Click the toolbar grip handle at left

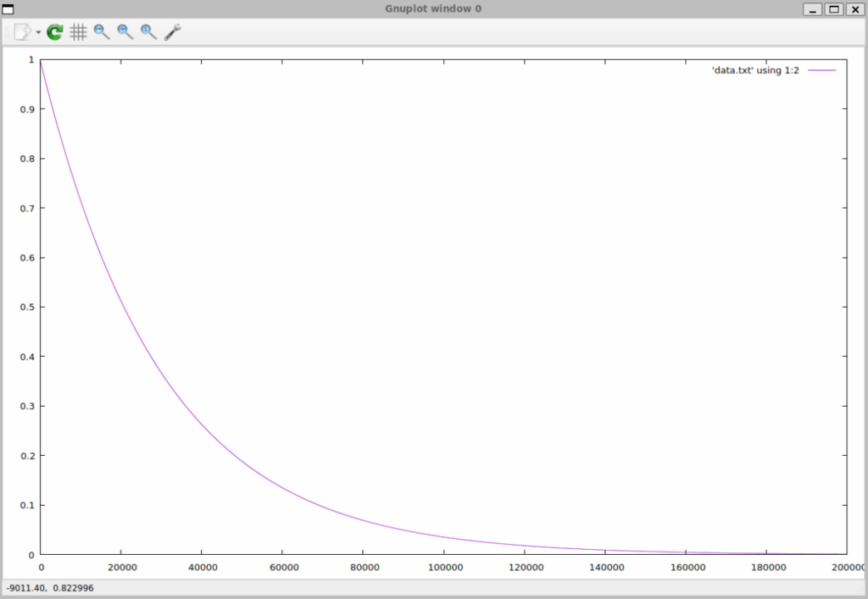click(x=7, y=32)
